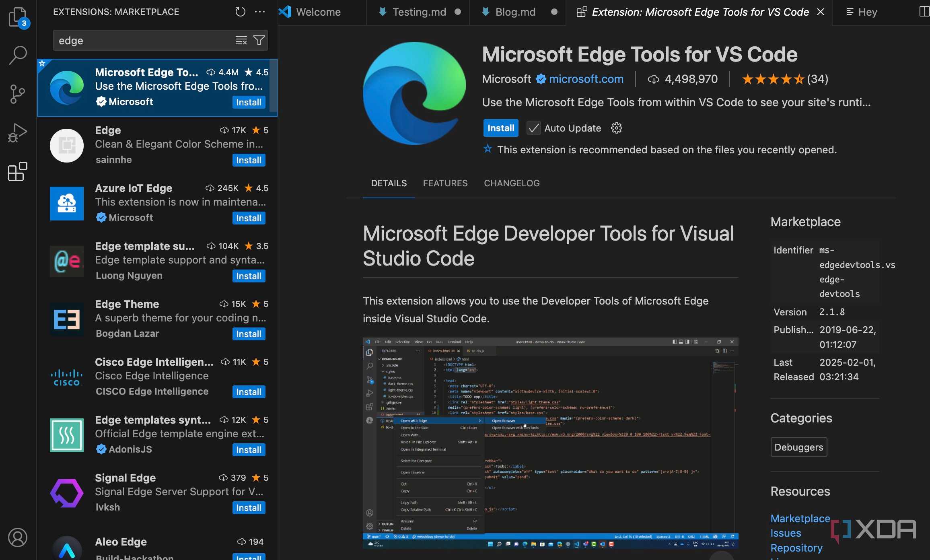Open the Issues resource link
930x560 pixels.
point(786,533)
